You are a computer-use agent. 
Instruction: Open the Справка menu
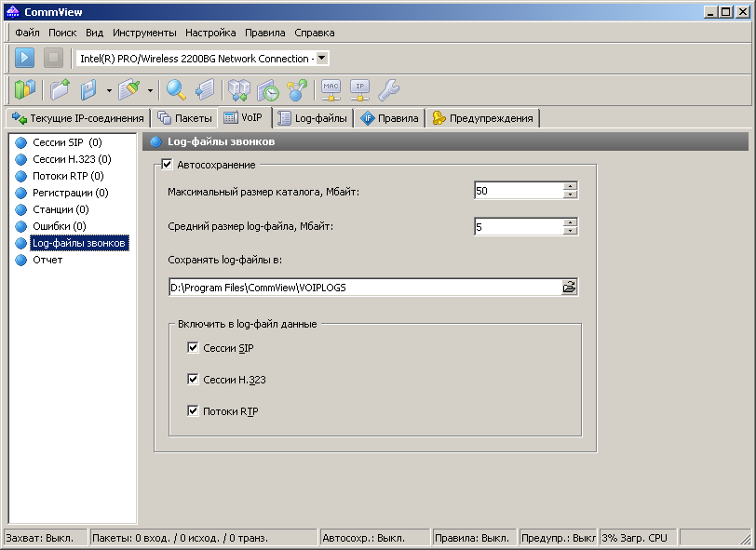315,33
